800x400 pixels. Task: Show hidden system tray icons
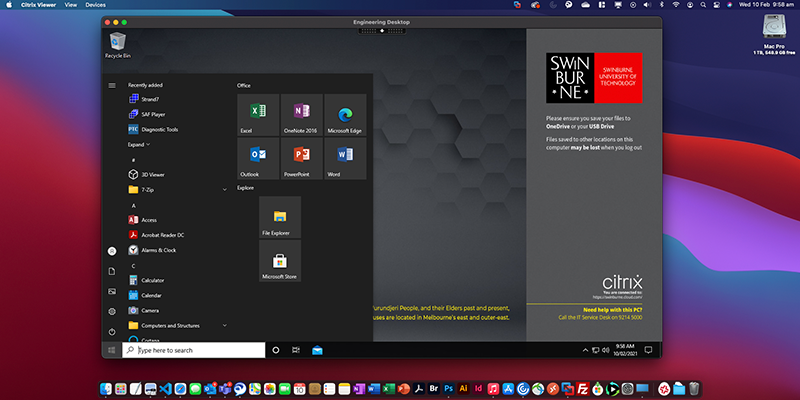click(585, 350)
